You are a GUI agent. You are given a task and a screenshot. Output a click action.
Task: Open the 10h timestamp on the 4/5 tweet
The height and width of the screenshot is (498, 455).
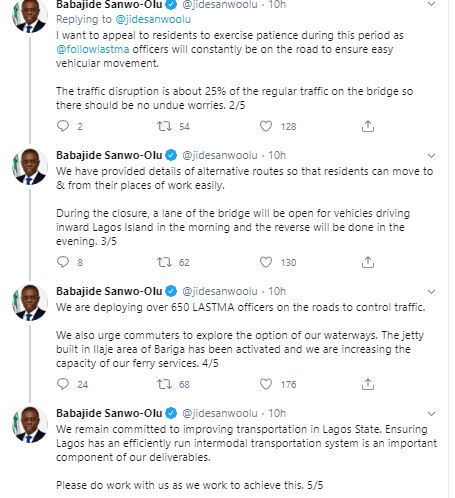(277, 291)
